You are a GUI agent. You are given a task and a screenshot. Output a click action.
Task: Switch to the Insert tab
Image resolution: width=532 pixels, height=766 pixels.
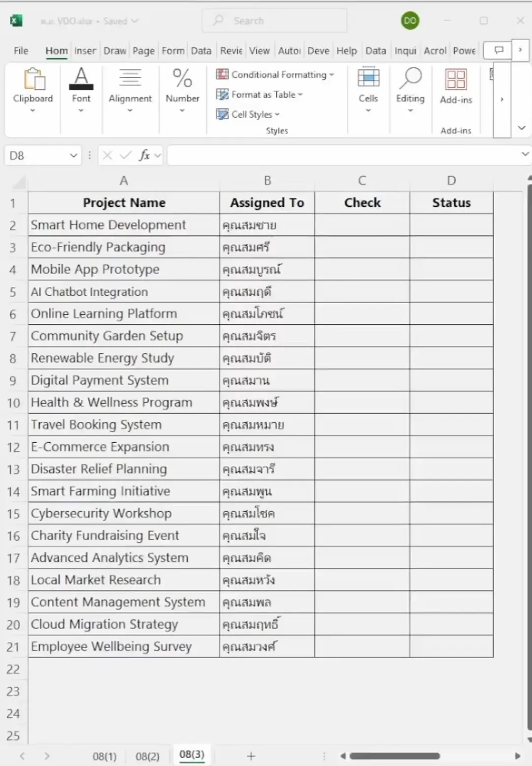click(85, 51)
